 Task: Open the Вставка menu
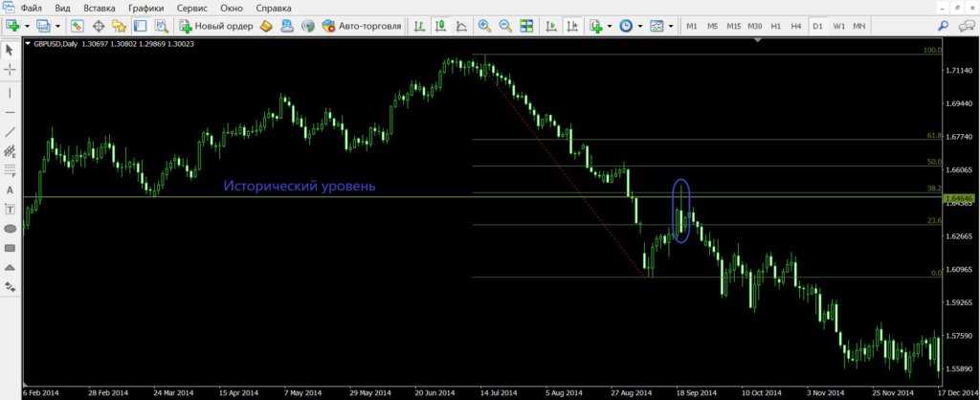coord(100,8)
